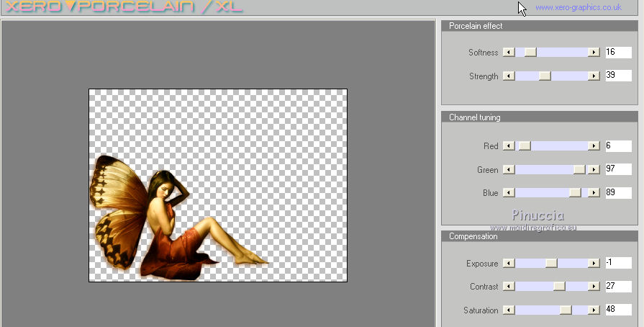Open the www.xero-graphics.co.uk link
644x327 pixels.
(579, 7)
